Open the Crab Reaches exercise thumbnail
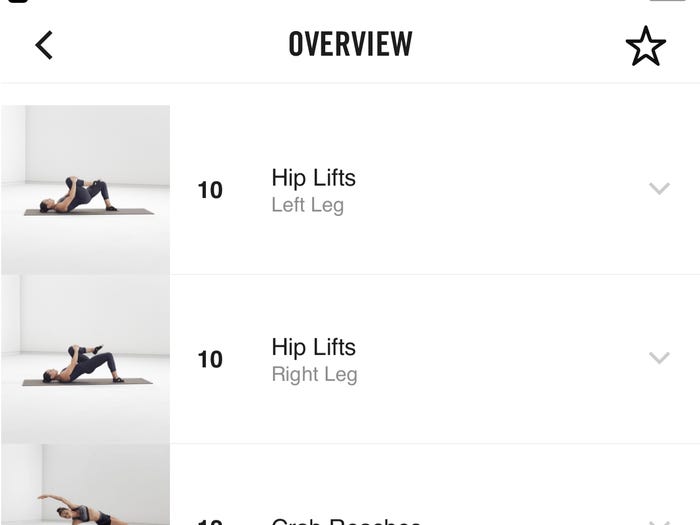This screenshot has height=525, width=700. pyautogui.click(x=86, y=490)
